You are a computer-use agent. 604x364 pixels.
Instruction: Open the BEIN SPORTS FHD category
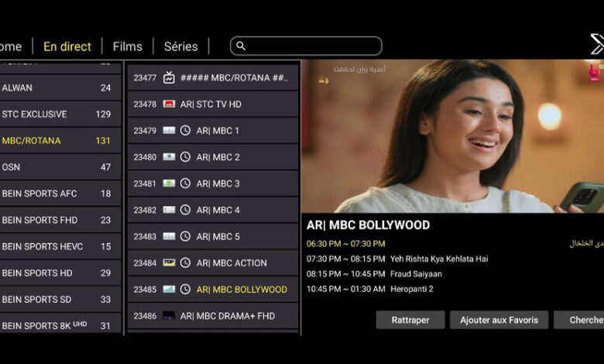(58, 220)
